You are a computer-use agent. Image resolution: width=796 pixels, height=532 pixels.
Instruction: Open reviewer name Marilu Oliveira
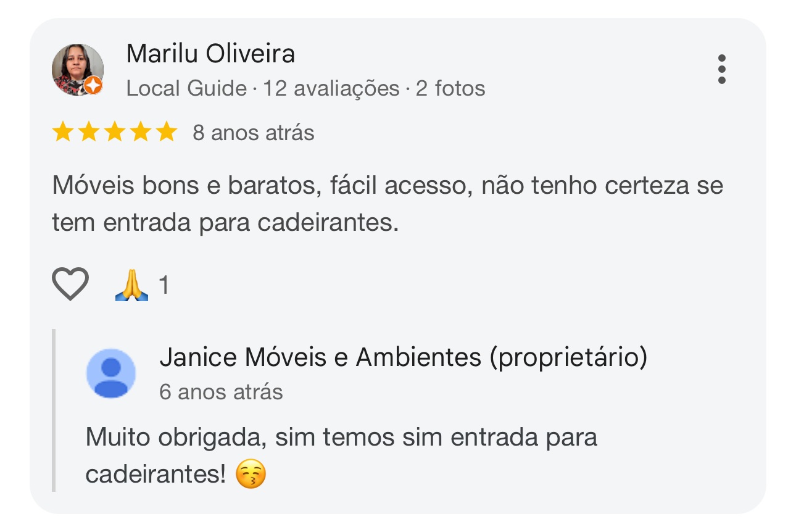point(210,54)
